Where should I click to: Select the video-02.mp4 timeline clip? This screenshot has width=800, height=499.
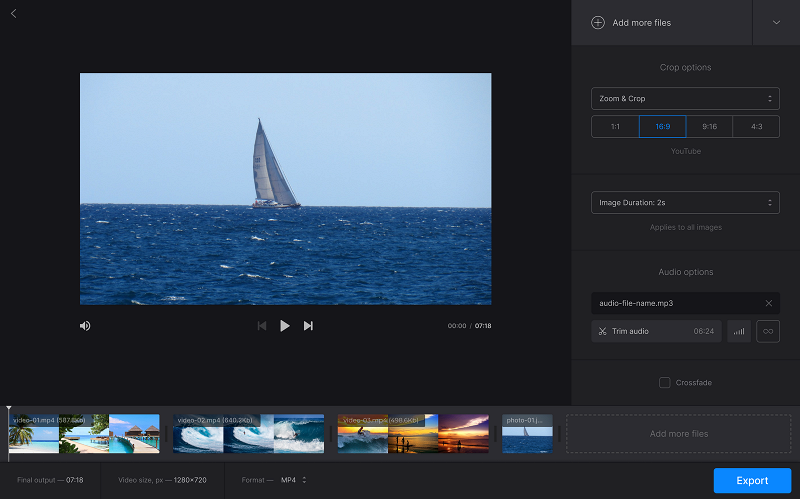(248, 434)
